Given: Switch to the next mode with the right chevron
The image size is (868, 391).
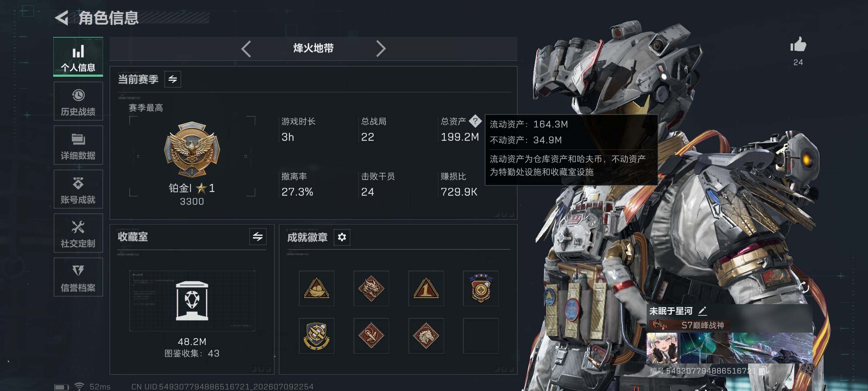Looking at the screenshot, I should pos(381,49).
